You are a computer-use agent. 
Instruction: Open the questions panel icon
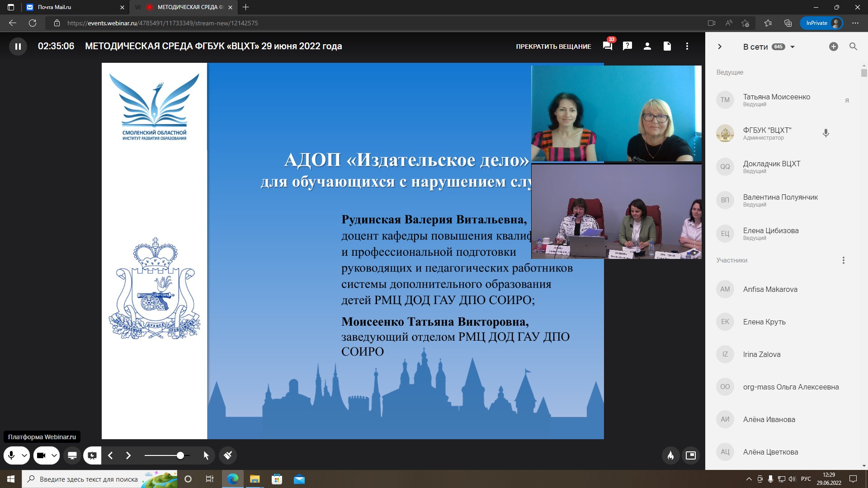tap(627, 46)
